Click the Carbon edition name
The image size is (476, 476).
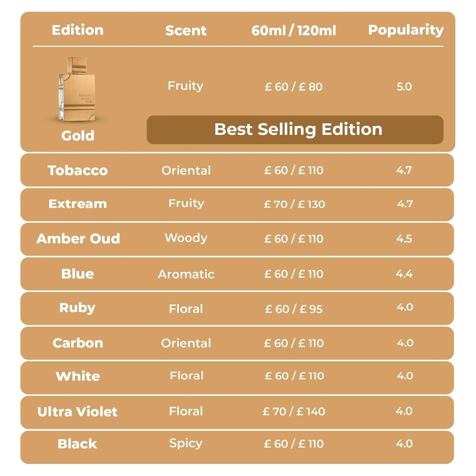coord(78,343)
